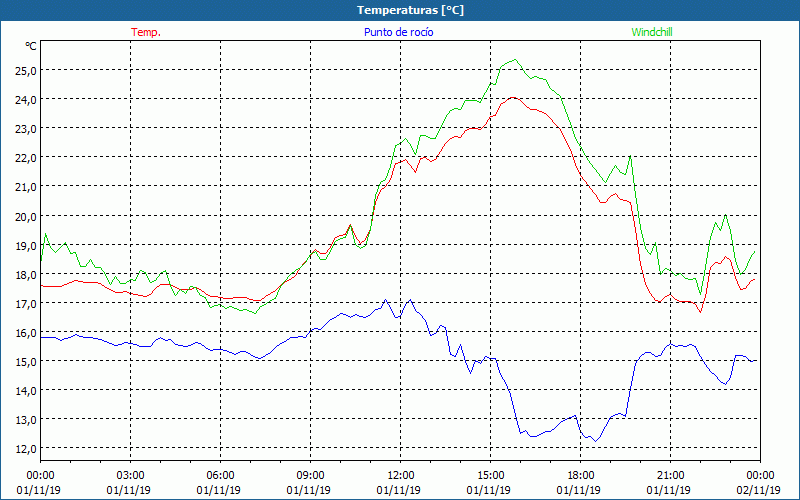Click the 13,0 y-axis value
800x500 pixels.
coord(26,420)
